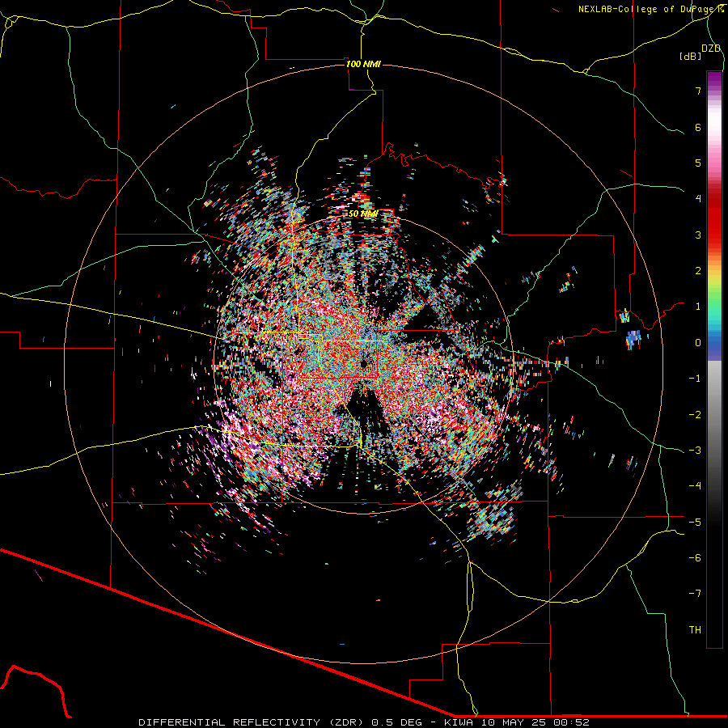Click the TH threshold label on the scale
728x728 pixels.
pos(695,630)
